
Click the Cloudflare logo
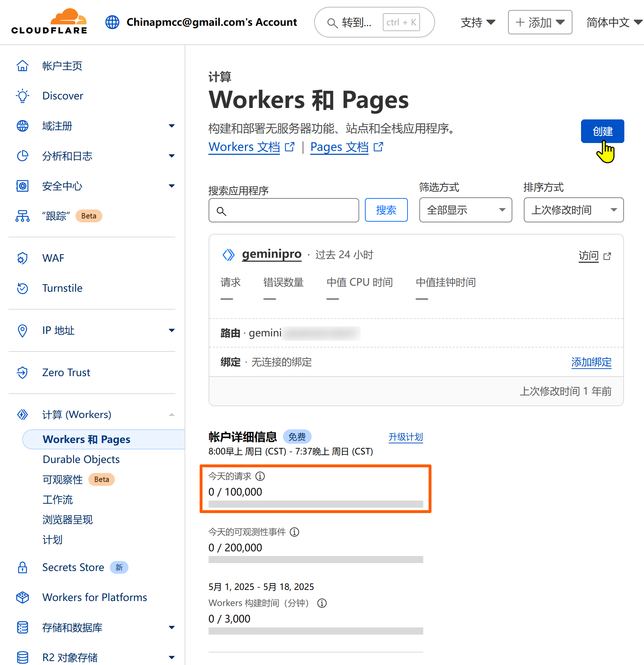click(49, 22)
